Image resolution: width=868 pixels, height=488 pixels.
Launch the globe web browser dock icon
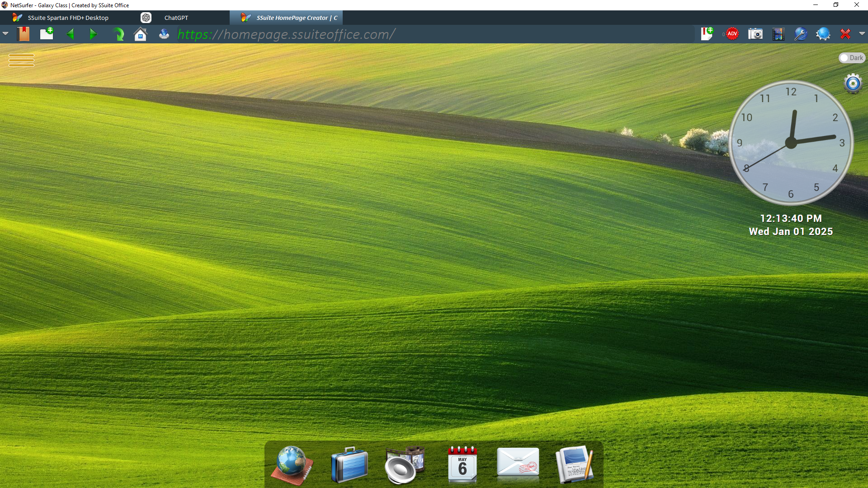[x=292, y=465]
